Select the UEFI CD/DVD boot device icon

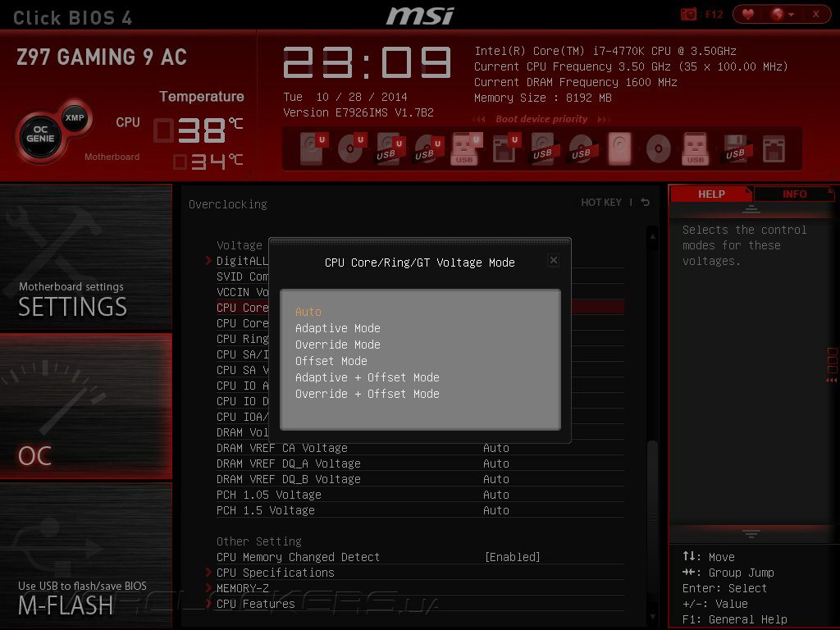351,148
